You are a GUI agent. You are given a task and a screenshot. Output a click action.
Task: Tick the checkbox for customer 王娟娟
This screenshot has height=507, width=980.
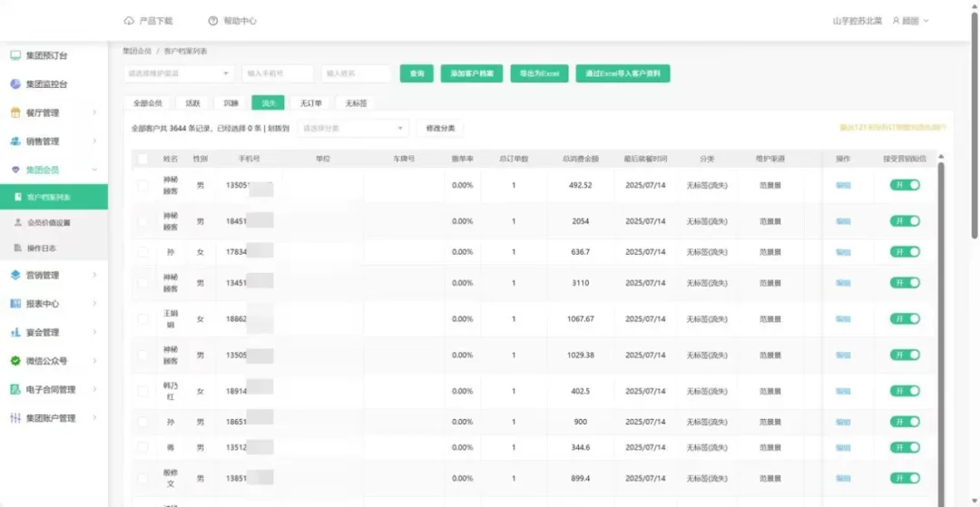142,319
